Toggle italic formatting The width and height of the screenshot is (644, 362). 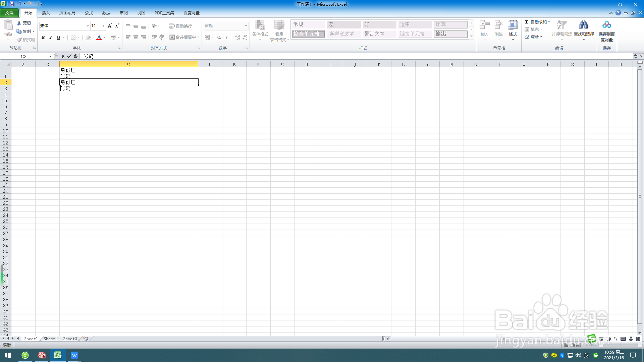coord(51,38)
